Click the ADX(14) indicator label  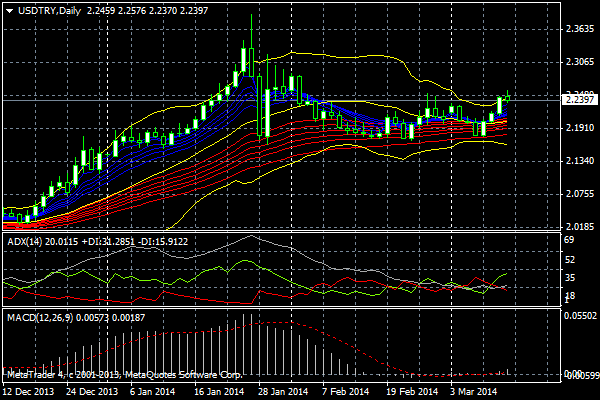[x=26, y=241]
